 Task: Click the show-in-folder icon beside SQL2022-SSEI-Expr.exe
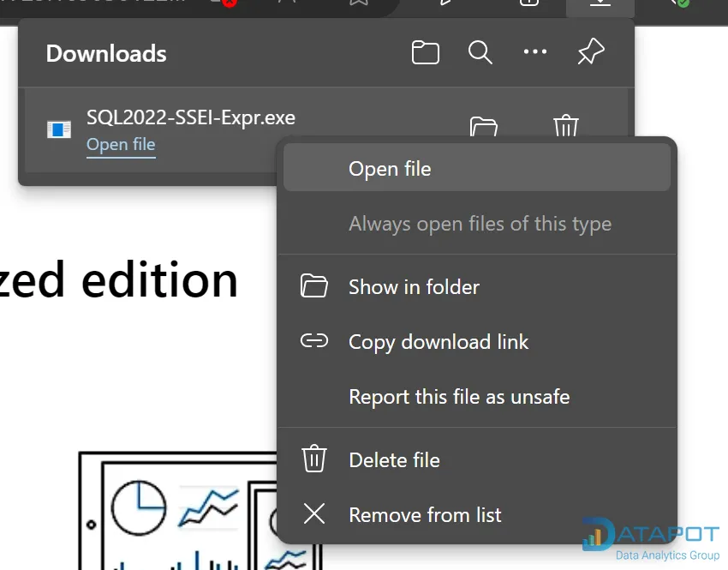click(483, 127)
